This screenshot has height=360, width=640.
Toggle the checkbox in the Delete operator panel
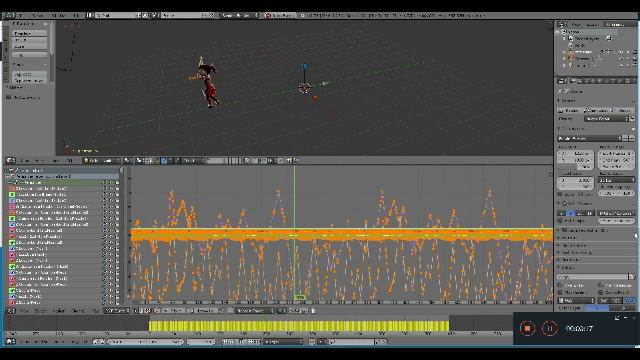(9, 98)
